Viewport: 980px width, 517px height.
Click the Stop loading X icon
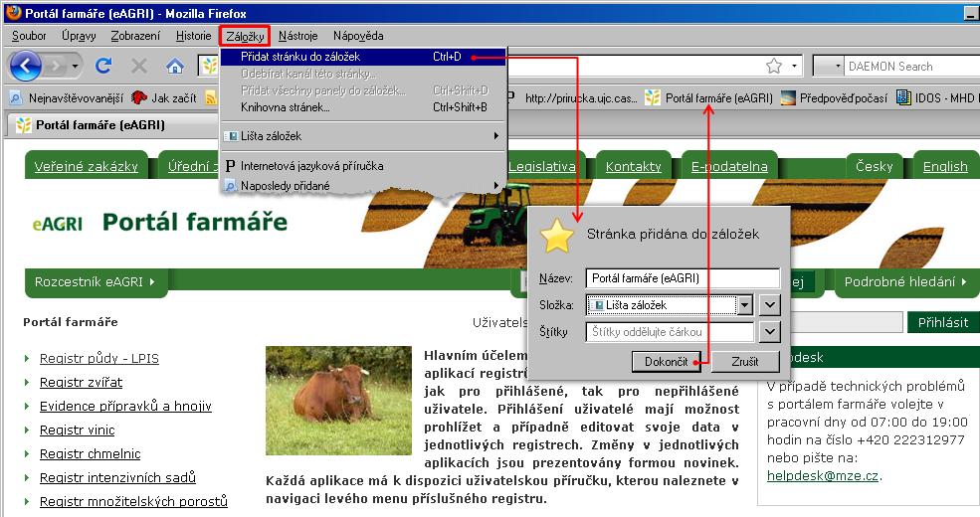click(x=138, y=66)
